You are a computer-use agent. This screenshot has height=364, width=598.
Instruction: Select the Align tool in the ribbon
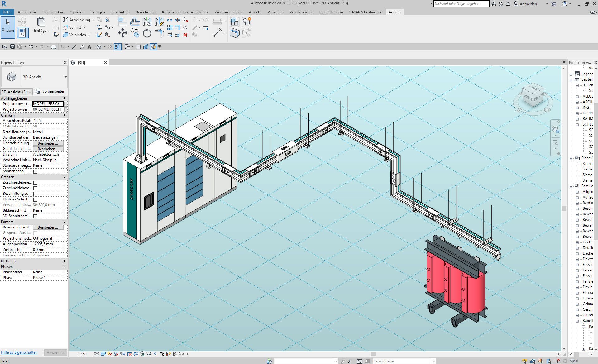point(122,22)
